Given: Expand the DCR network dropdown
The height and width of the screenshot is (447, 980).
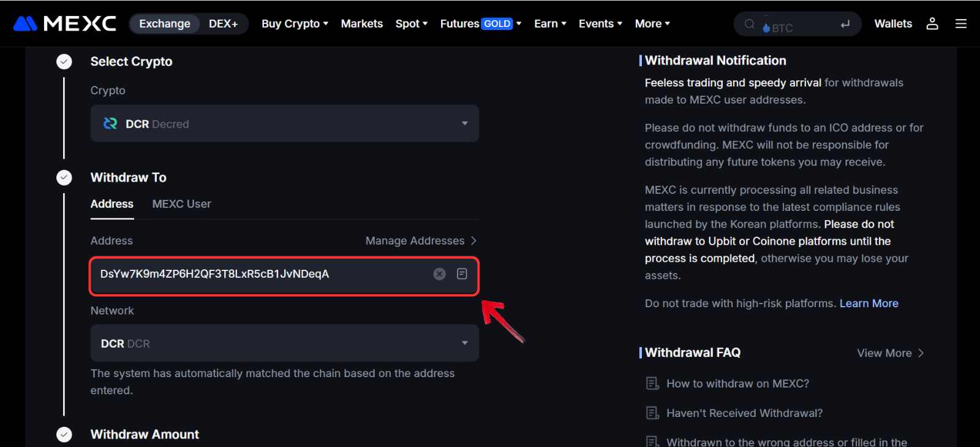Looking at the screenshot, I should tap(285, 343).
